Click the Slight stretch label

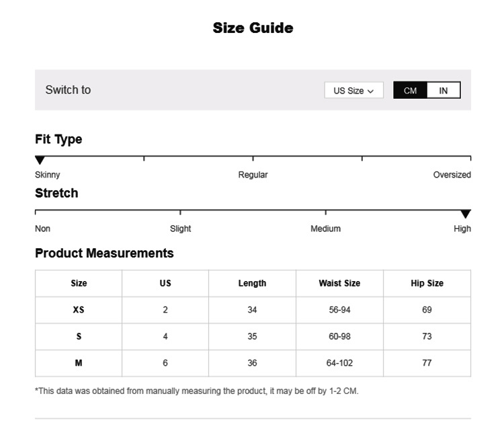pyautogui.click(x=180, y=229)
